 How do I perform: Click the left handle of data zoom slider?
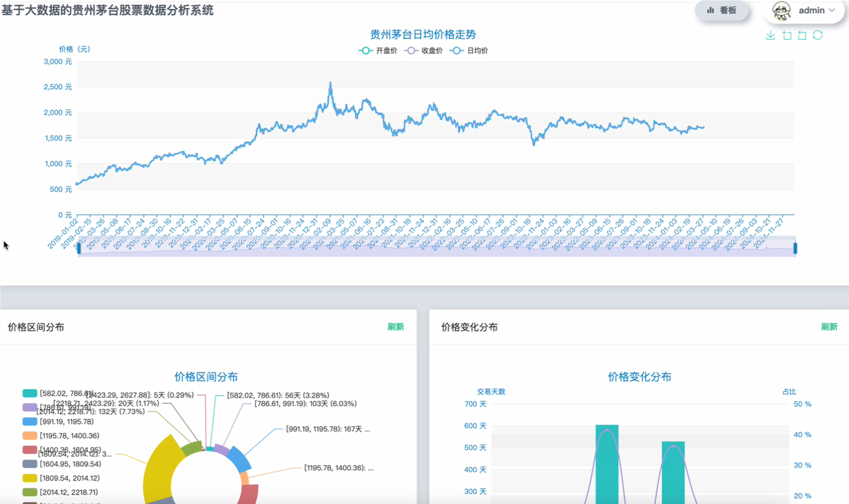coord(79,248)
